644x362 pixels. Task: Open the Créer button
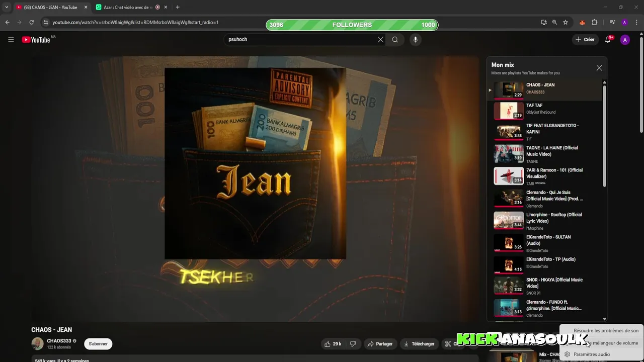(x=585, y=39)
